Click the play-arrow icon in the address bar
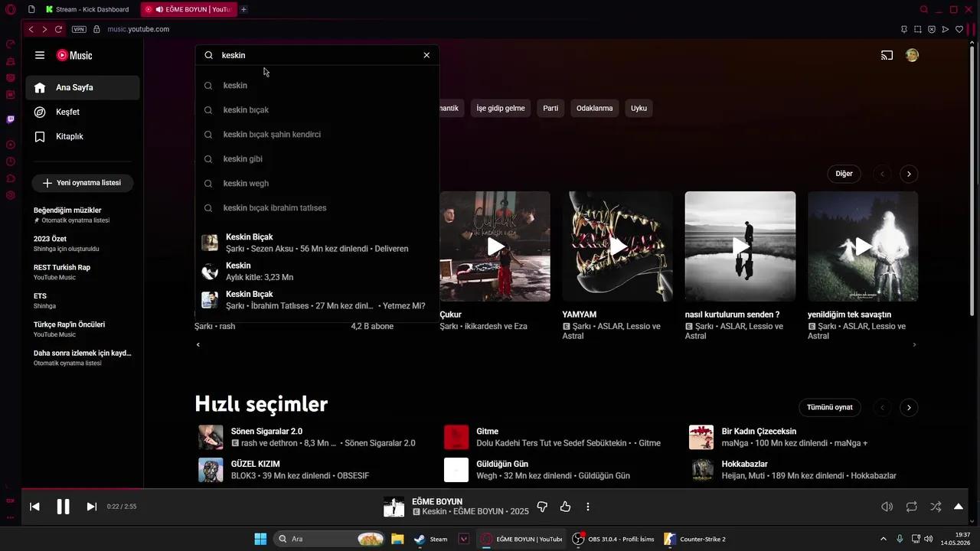The width and height of the screenshot is (980, 551). click(x=946, y=29)
